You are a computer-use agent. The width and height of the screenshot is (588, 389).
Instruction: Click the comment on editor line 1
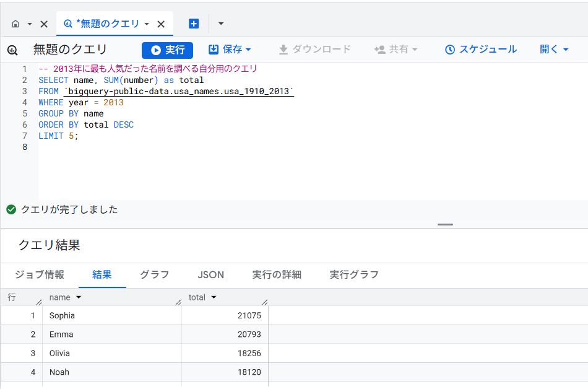148,69
